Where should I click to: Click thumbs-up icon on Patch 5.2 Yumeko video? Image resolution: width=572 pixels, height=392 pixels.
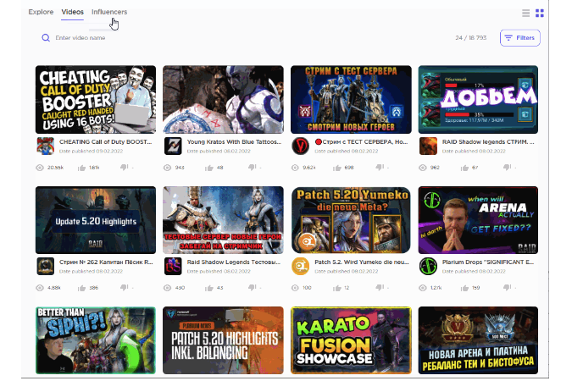pyautogui.click(x=336, y=288)
